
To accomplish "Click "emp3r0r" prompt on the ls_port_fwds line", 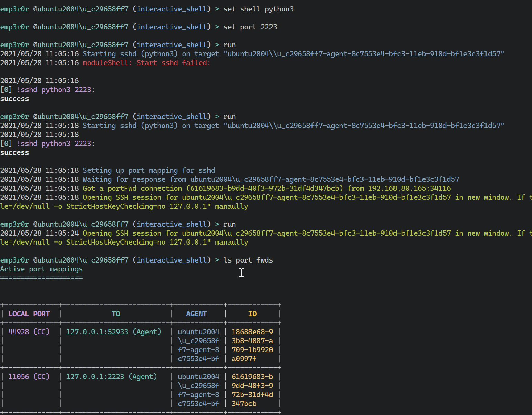I will coord(14,260).
